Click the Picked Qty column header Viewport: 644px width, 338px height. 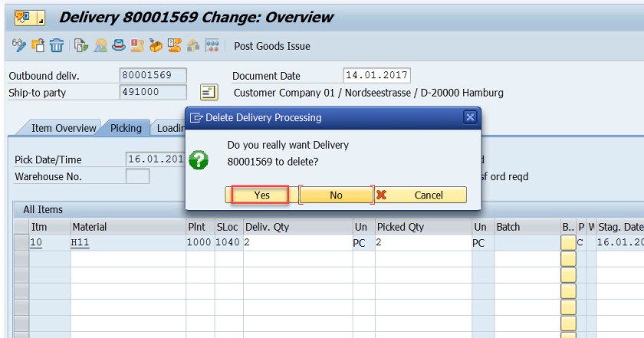(423, 227)
